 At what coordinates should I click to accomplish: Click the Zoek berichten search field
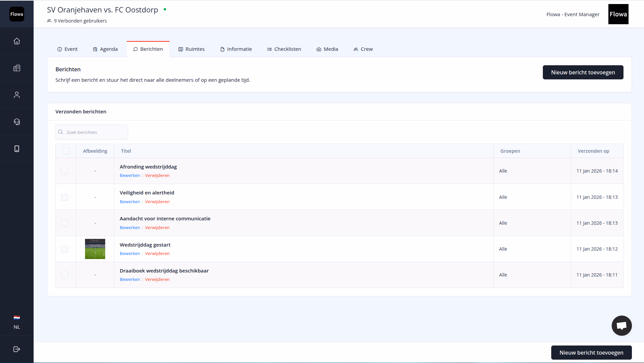(x=92, y=132)
